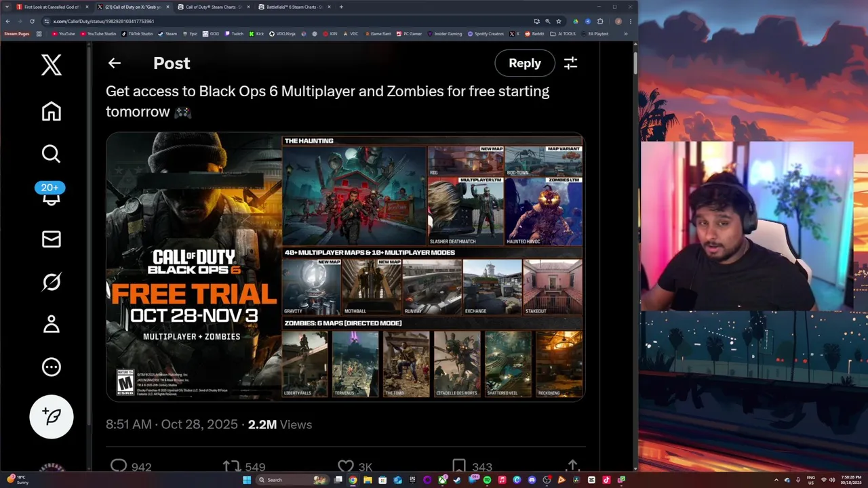Switch to Call of Duty Steam Charts tab
868x488 pixels.
[x=214, y=7]
